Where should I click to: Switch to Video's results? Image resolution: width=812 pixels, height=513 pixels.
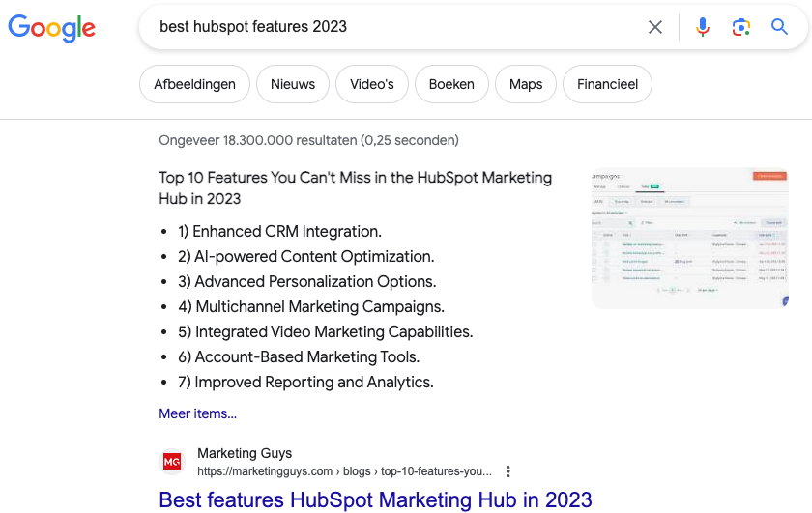click(372, 84)
